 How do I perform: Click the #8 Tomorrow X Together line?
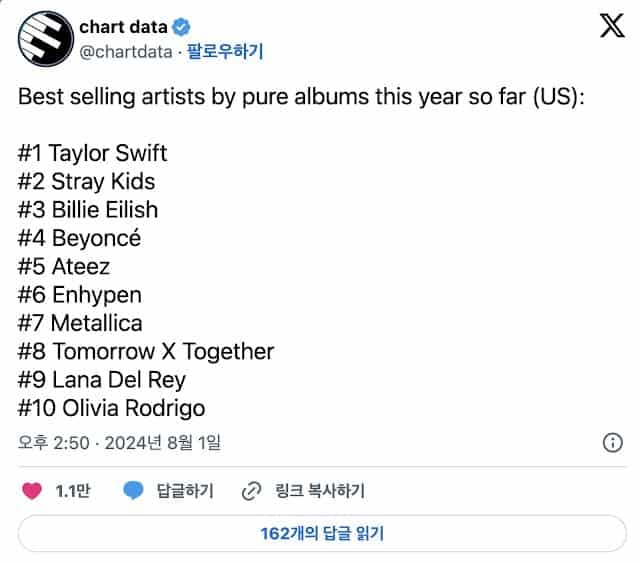(x=146, y=351)
